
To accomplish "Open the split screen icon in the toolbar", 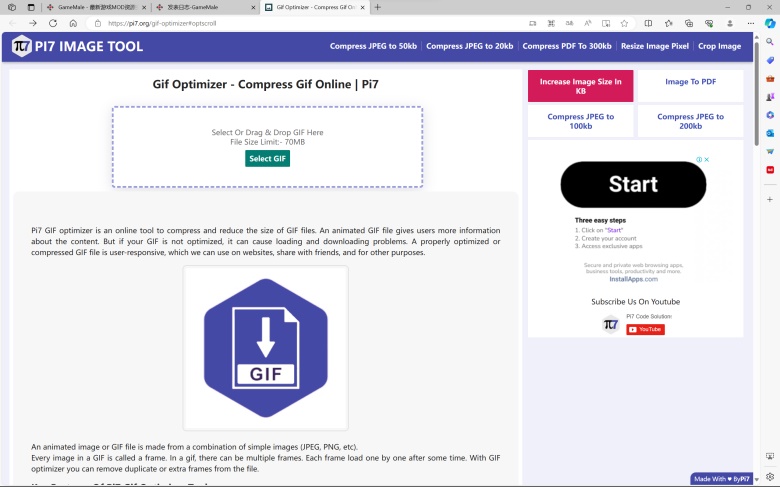I will click(648, 23).
